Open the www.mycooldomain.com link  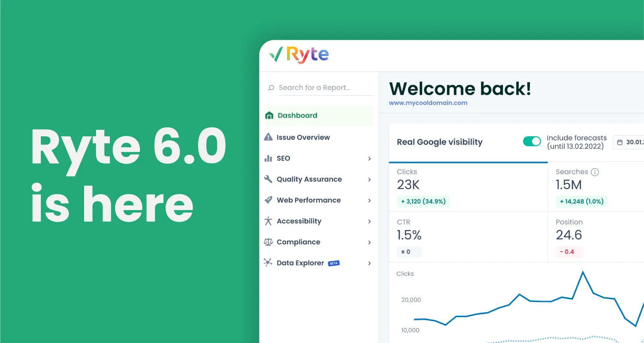[428, 103]
